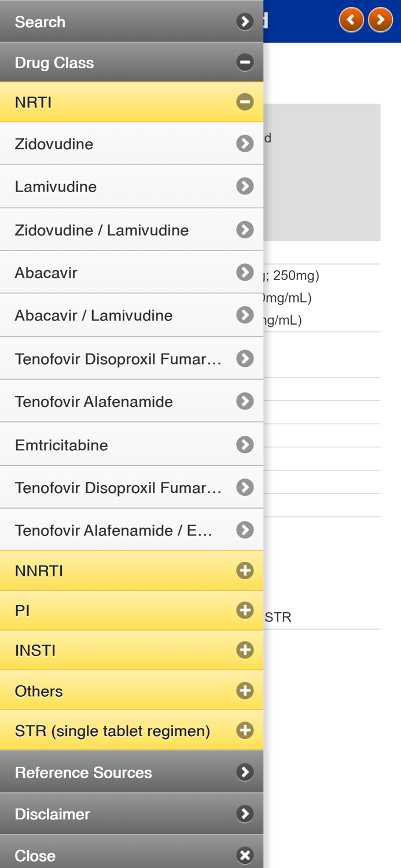Collapse the Drug Class section
The width and height of the screenshot is (401, 868).
(245, 61)
